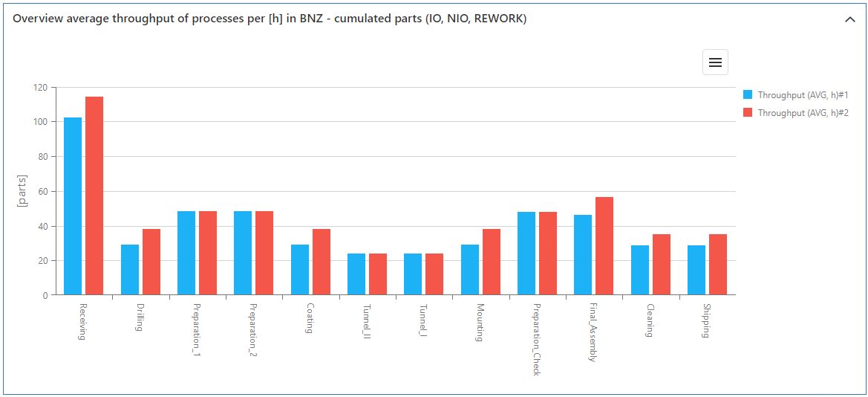
Task: Click the blue Tunnel_II bar
Action: [356, 274]
